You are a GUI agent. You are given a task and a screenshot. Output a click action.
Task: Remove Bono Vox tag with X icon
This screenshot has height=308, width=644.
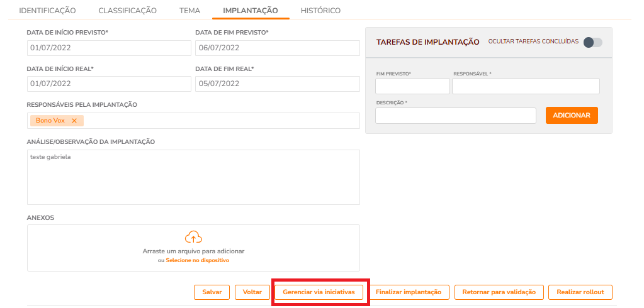74,121
